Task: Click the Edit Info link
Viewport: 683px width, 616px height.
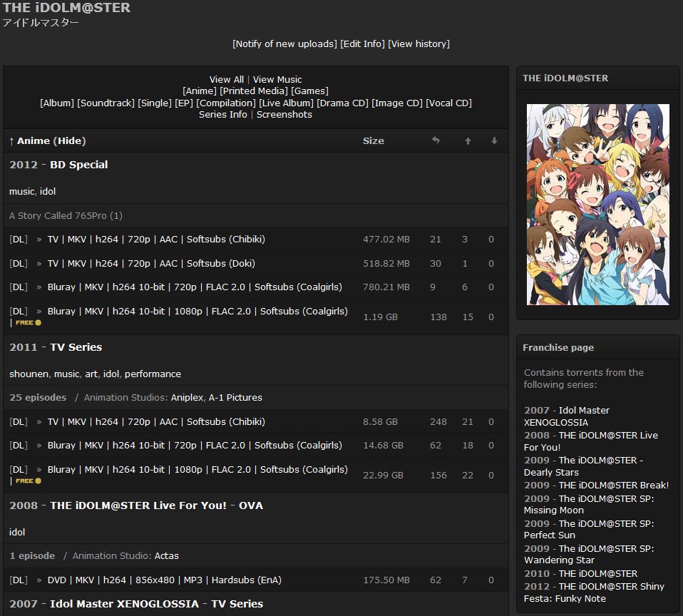Action: point(364,43)
